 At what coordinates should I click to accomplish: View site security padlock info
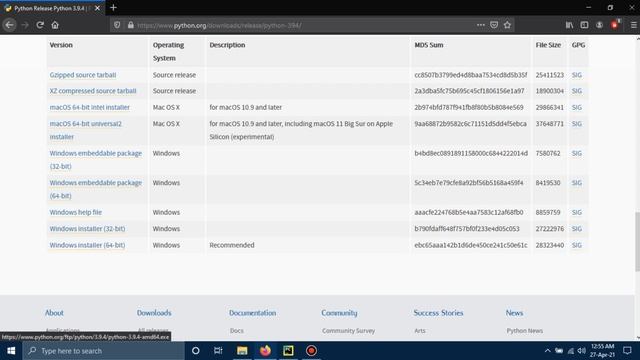tap(131, 25)
